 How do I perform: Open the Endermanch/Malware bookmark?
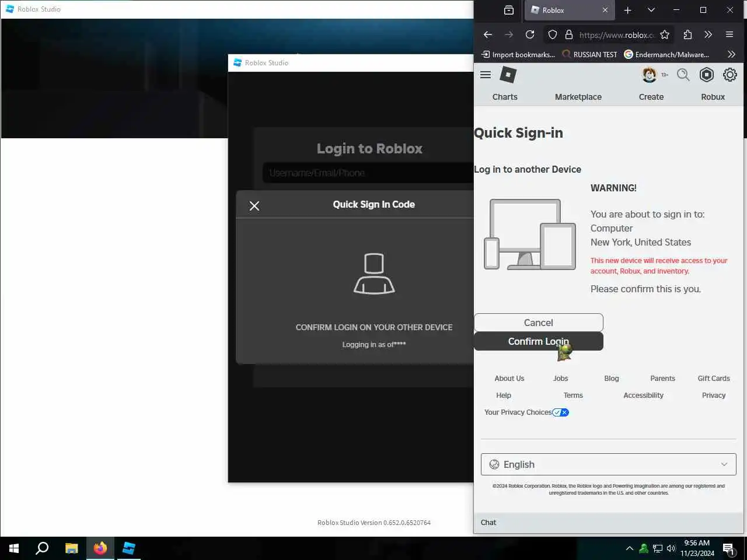(666, 54)
